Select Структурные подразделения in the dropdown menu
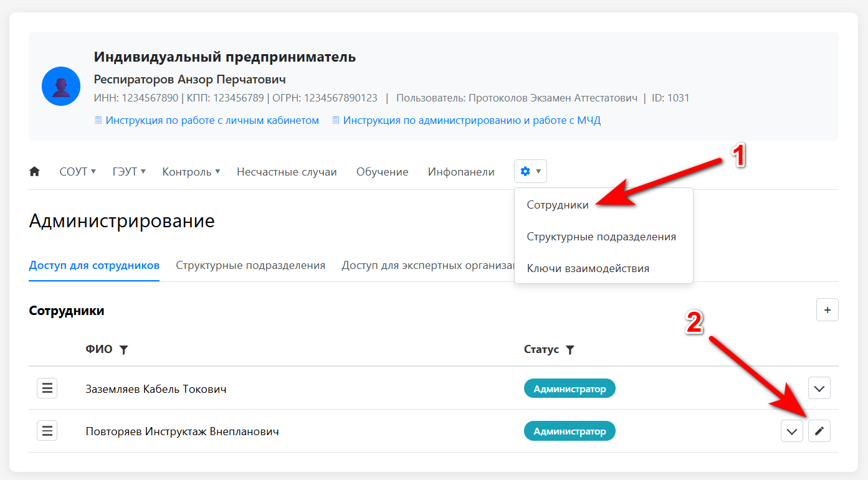Viewport: 868px width, 480px height. click(x=604, y=237)
